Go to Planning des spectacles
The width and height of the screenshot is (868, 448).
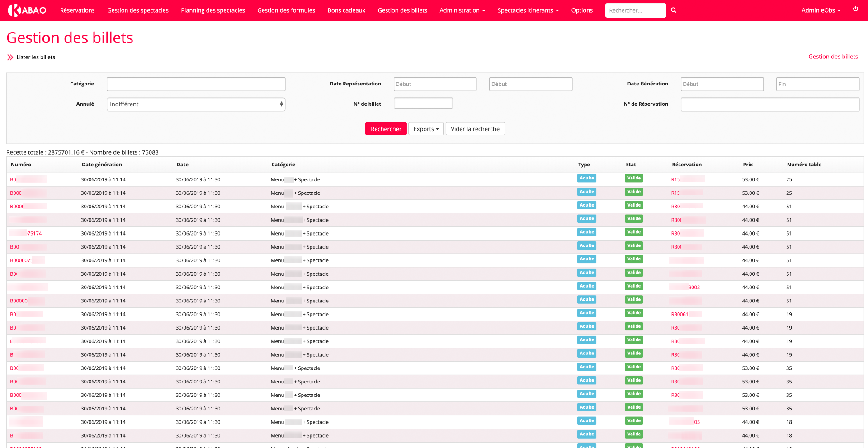[213, 10]
